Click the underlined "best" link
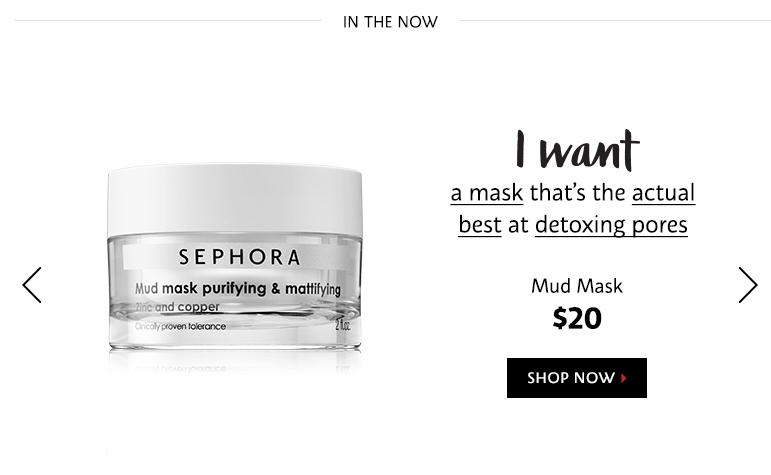The width and height of the screenshot is (771, 475). (480, 225)
